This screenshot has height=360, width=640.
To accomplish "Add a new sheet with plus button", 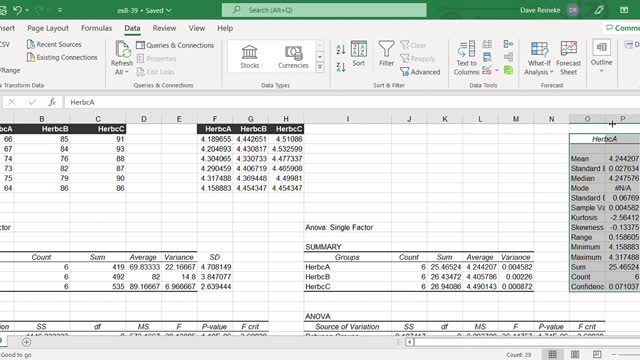I will coord(26,342).
